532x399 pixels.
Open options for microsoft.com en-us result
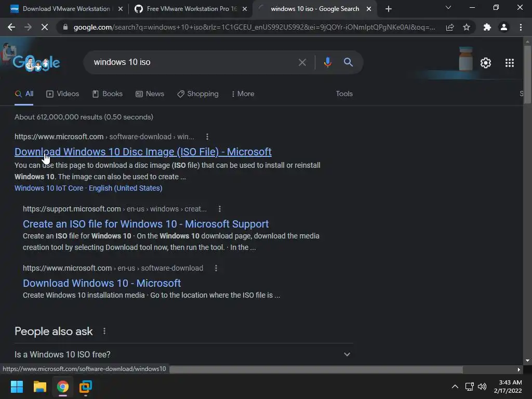pyautogui.click(x=216, y=269)
